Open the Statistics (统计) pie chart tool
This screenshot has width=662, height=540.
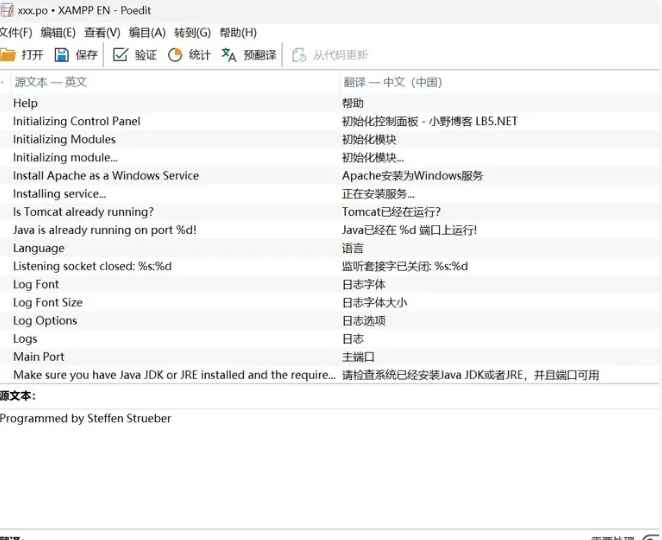coord(176,55)
